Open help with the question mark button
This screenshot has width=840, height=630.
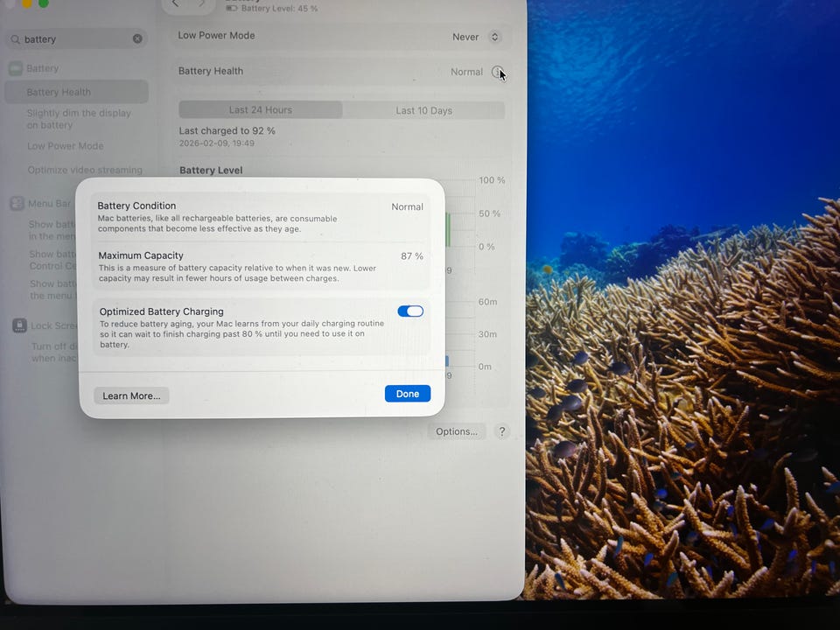coord(501,431)
